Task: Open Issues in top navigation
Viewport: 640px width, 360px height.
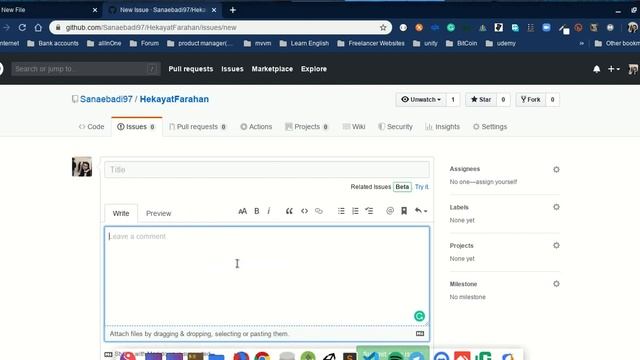Action: tap(232, 69)
